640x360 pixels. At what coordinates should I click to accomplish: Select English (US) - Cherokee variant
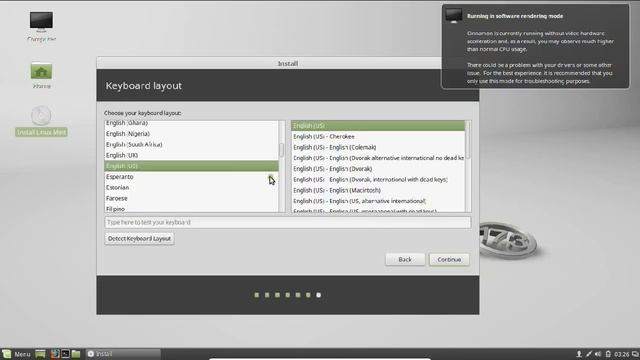[x=378, y=136]
